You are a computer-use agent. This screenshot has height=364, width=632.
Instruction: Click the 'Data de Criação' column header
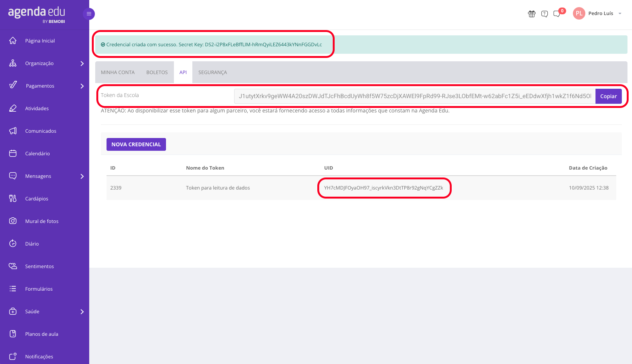[588, 168]
